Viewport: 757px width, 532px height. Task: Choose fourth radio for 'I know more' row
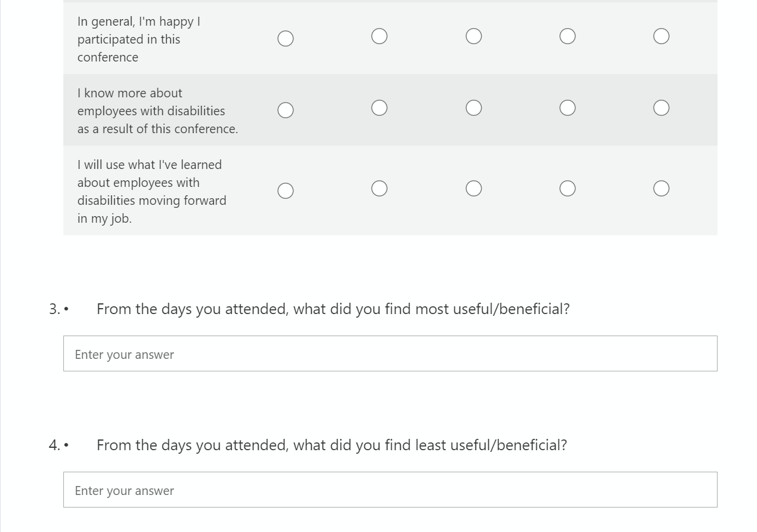click(x=568, y=108)
